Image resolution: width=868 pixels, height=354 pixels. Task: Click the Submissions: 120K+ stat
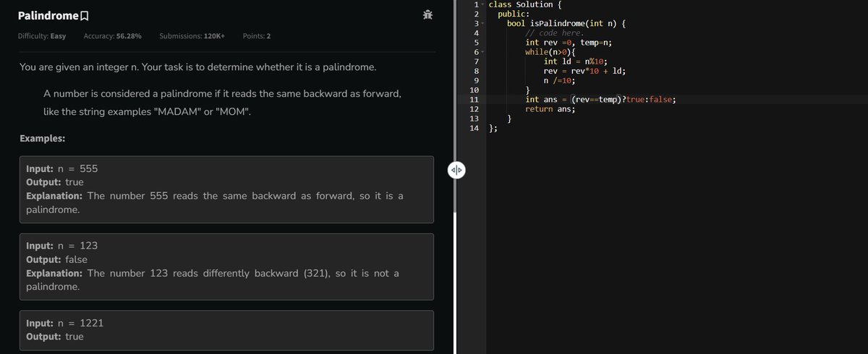point(192,36)
